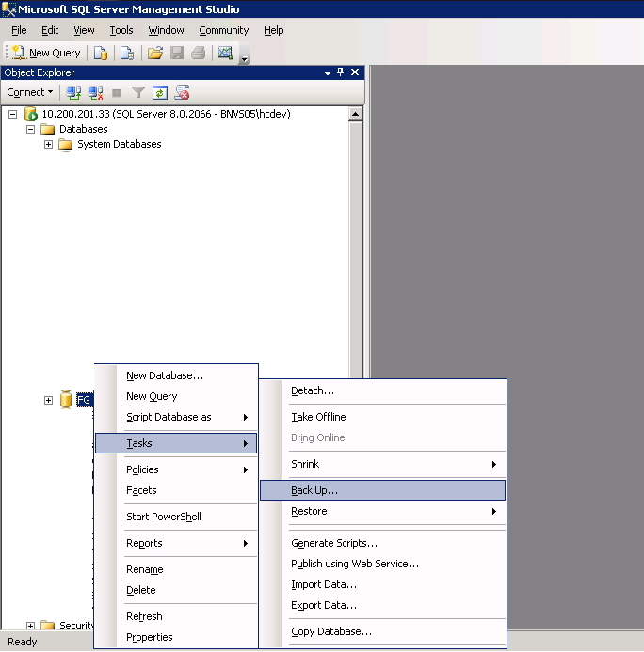This screenshot has height=652, width=644.
Task: Choose Generate Scripts... option
Action: click(383, 543)
